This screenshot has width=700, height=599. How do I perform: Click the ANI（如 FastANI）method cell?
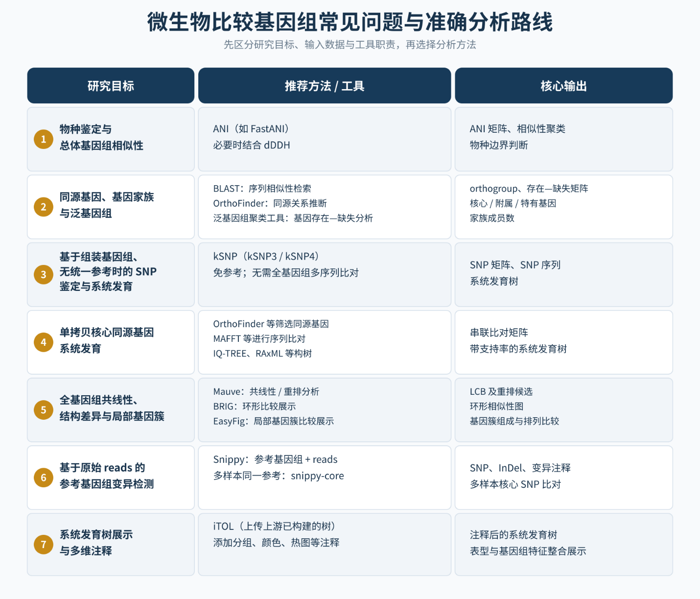325,139
